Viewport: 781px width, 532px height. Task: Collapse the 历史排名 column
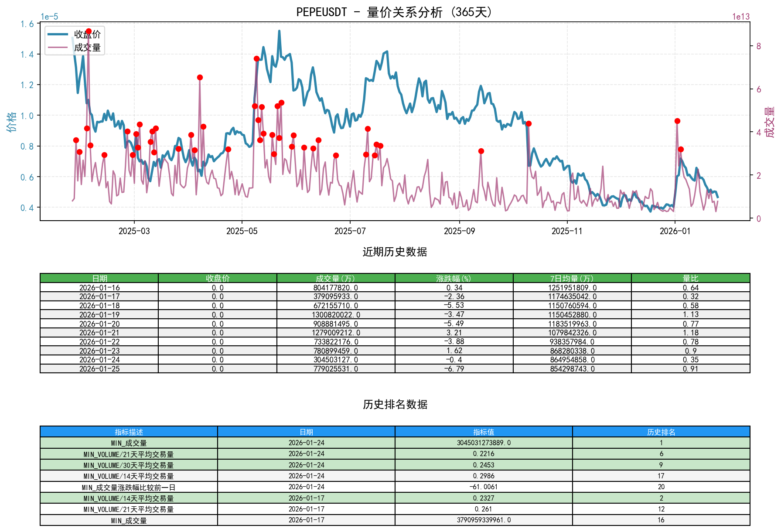662,432
